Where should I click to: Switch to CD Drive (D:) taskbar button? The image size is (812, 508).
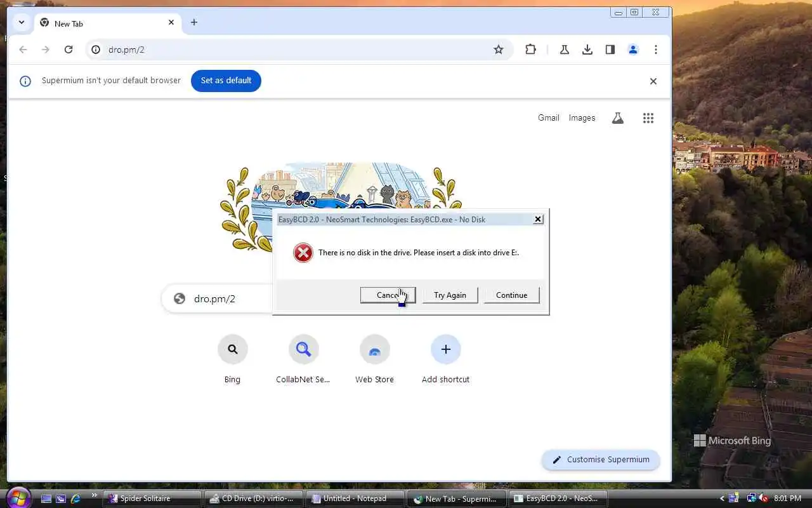pyautogui.click(x=253, y=498)
